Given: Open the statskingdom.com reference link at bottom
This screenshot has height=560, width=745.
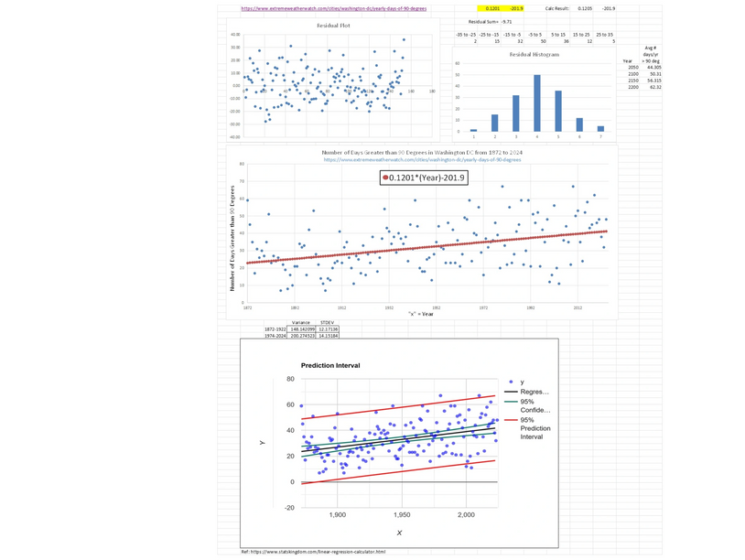Looking at the screenshot, I should (x=320, y=551).
